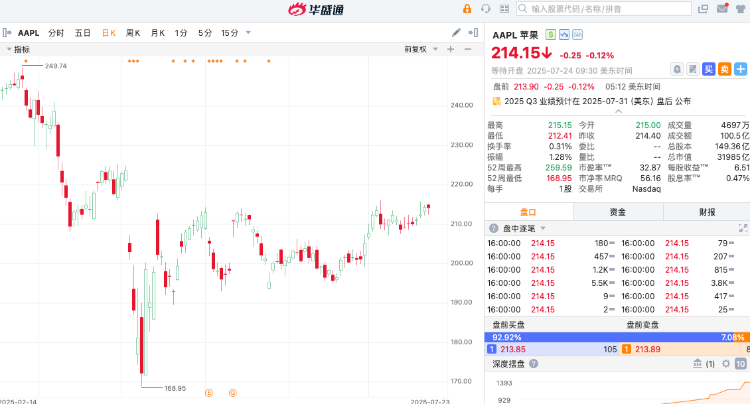Viewport: 750px width, 404px height.
Task: Select the 1分 chart period
Action: point(181,33)
